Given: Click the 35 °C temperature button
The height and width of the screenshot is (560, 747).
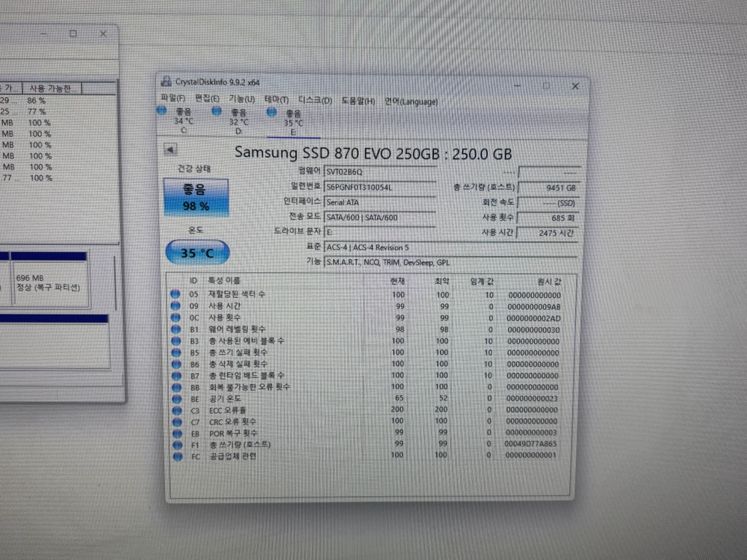Looking at the screenshot, I should [197, 253].
